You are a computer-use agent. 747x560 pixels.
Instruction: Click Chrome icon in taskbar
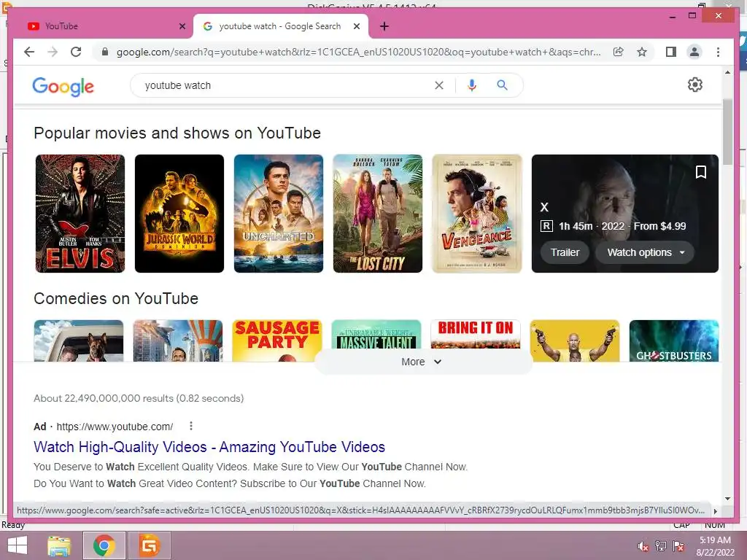tap(104, 545)
